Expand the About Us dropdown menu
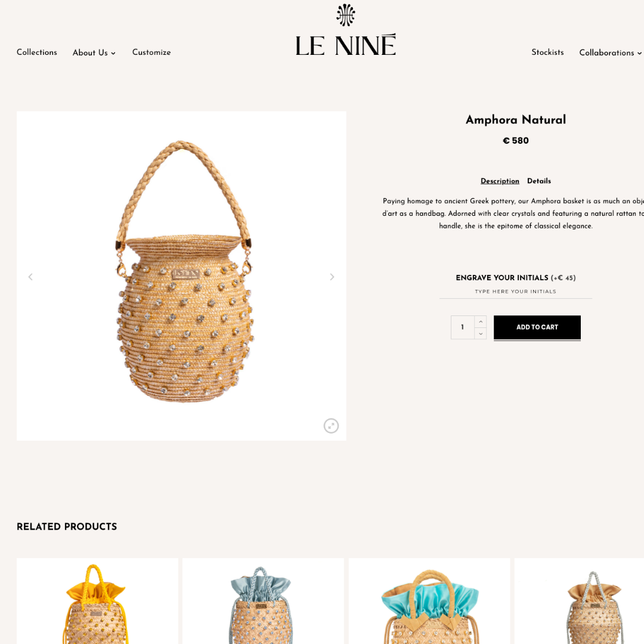 tap(94, 52)
